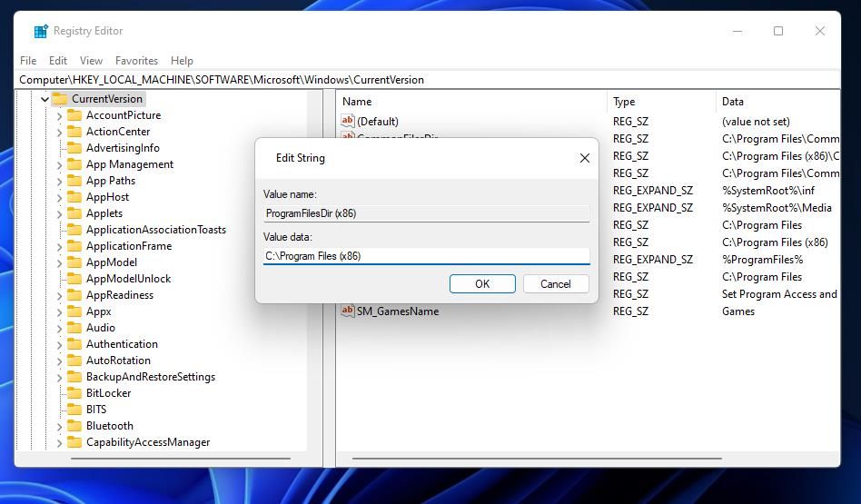Click the Bluetooth folder icon
The height and width of the screenshot is (504, 861).
click(74, 426)
